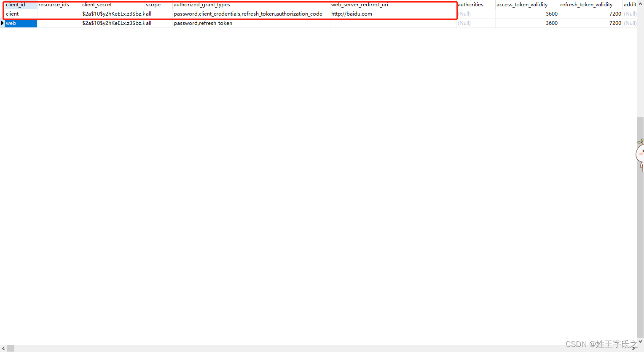Select the 'client' cell in client_id column
The image size is (644, 352).
coord(21,14)
